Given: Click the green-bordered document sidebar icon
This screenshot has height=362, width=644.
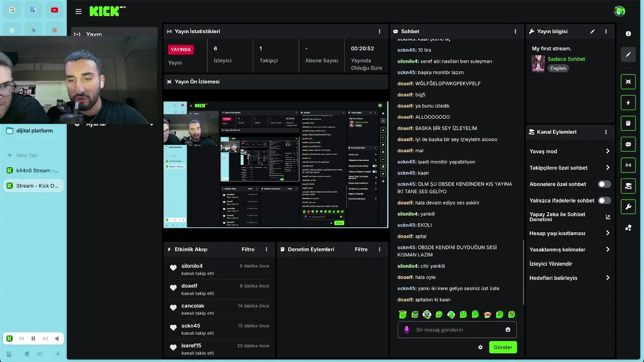Looking at the screenshot, I should [628, 123].
